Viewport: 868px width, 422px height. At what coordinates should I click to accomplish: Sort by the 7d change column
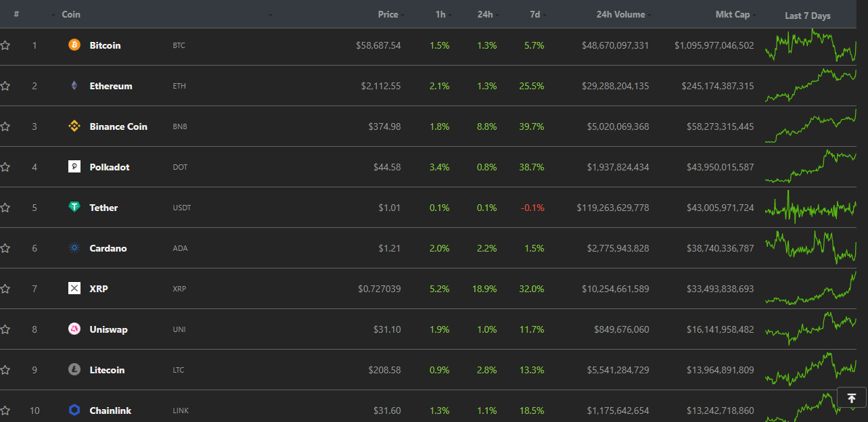pyautogui.click(x=534, y=14)
